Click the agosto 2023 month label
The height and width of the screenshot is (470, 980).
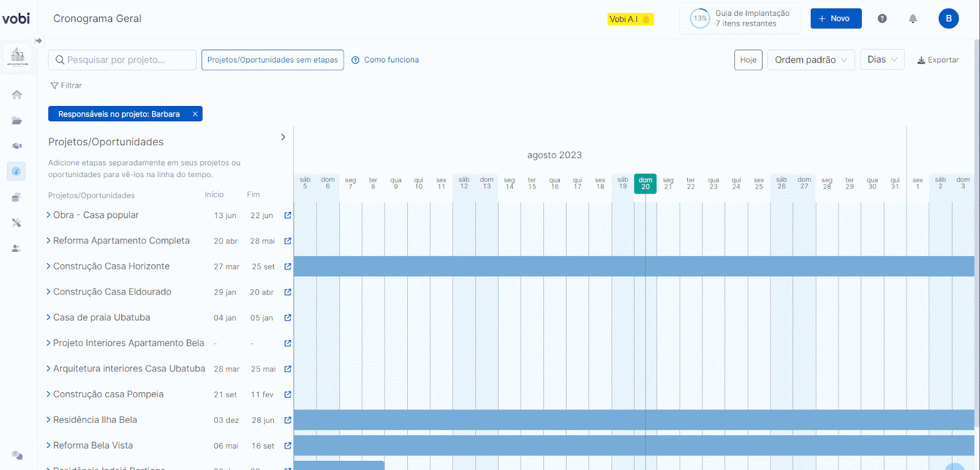555,155
